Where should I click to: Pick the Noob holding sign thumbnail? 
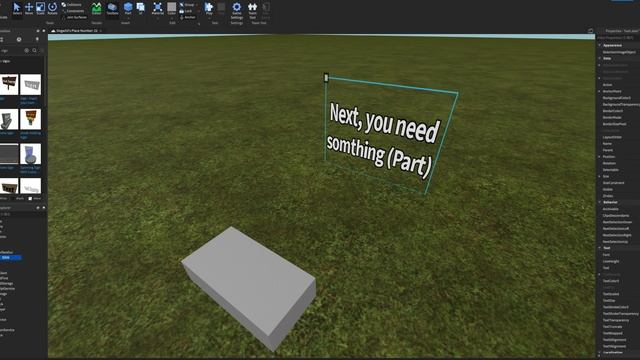click(30, 119)
